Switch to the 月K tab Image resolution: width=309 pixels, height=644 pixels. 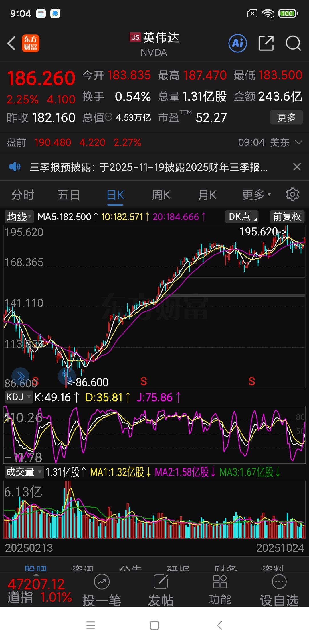click(x=207, y=195)
